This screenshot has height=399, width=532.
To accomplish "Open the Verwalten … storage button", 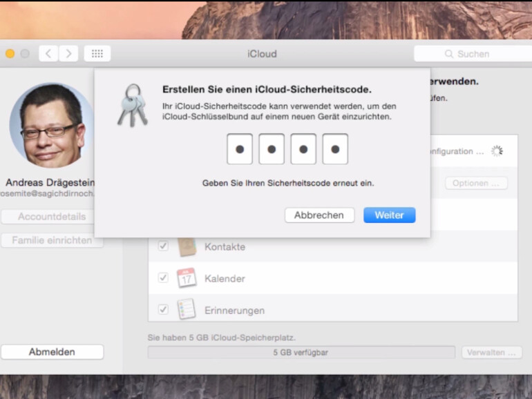I will point(492,353).
